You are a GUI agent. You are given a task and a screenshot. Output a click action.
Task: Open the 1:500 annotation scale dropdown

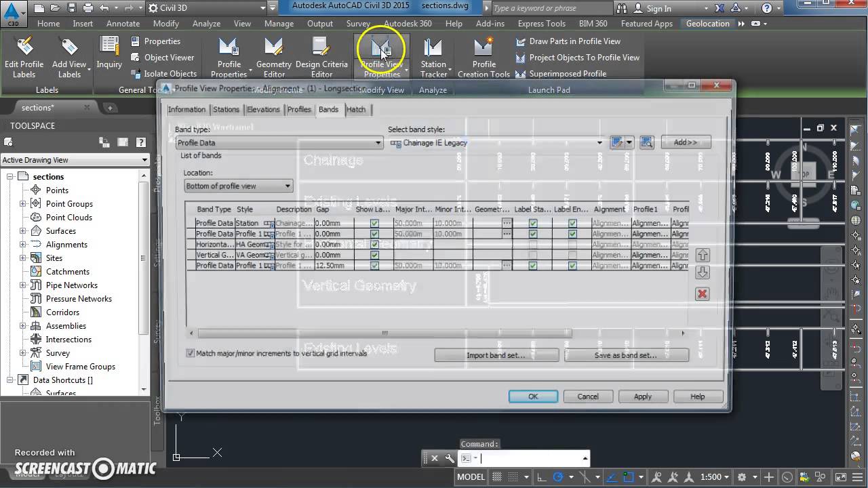click(x=715, y=477)
